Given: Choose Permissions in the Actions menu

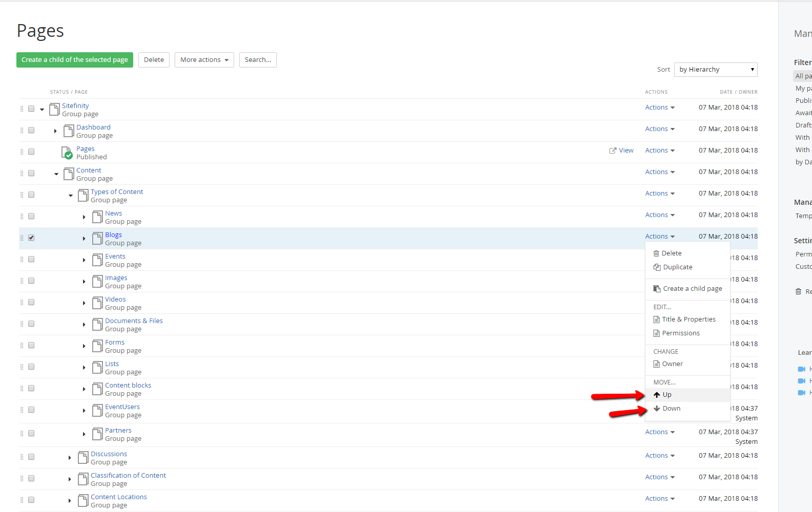Looking at the screenshot, I should (680, 333).
